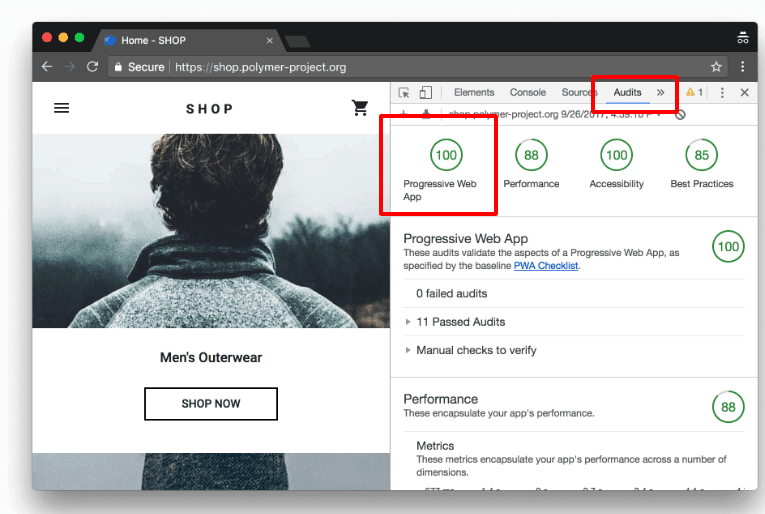The width and height of the screenshot is (765, 514).
Task: Click the clear audits circle icon
Action: click(x=680, y=115)
